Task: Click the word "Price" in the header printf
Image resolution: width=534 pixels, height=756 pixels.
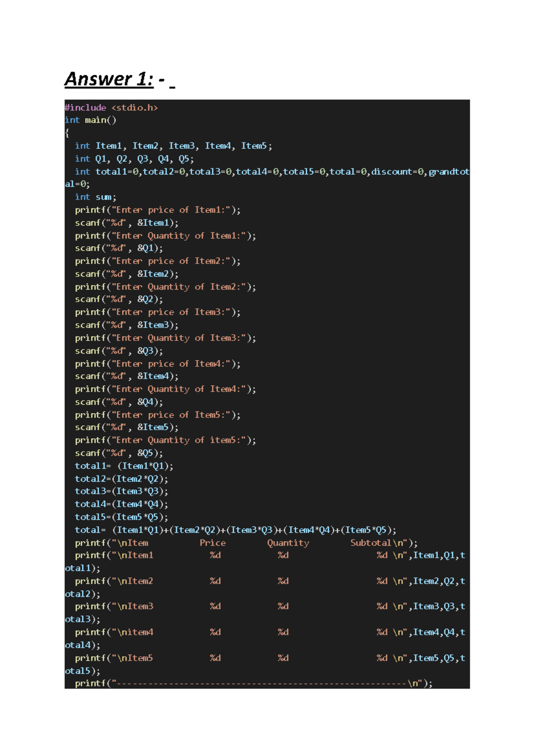Action: pos(212,543)
